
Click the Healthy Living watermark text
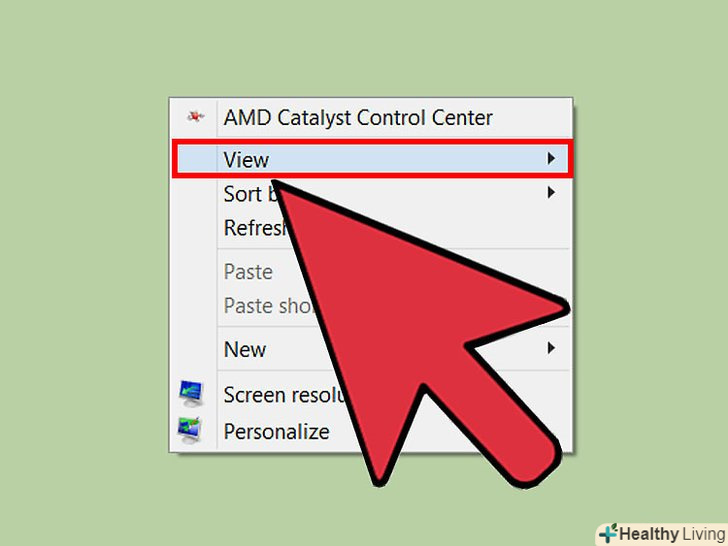[x=671, y=534]
